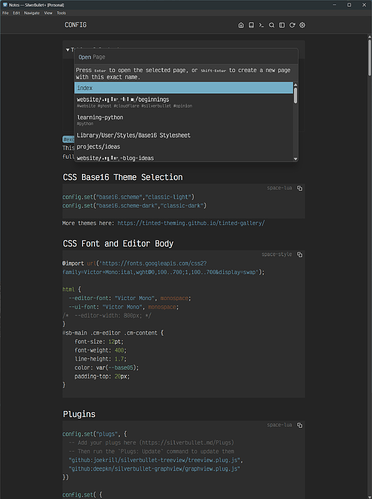
Task: Click the classic-dark config.set line
Action: point(134,206)
